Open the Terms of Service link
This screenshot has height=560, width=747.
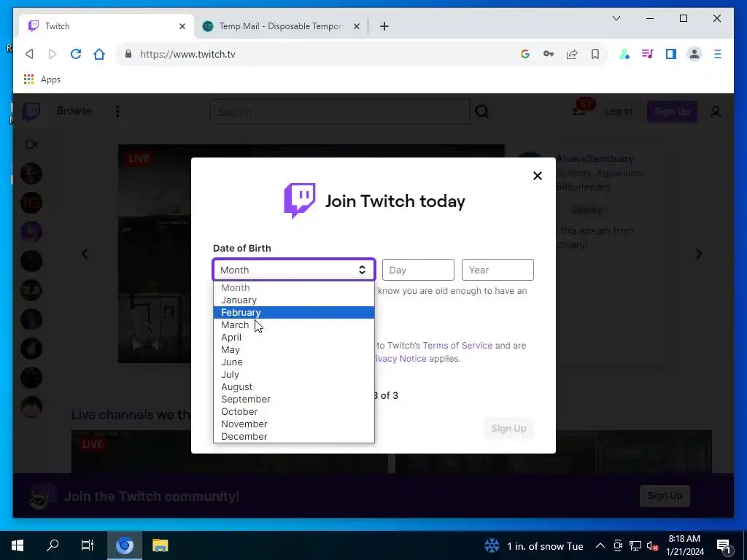coord(457,345)
